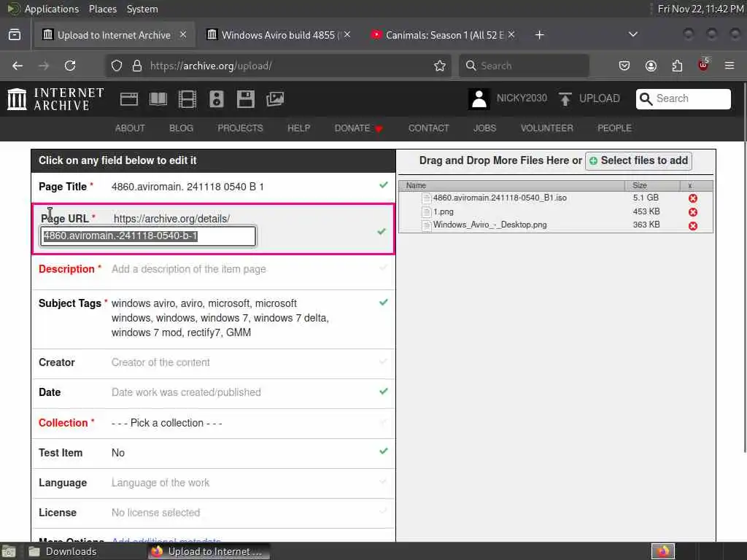Remove Windows_Aviro_-_Desktop.png from list
This screenshot has width=747, height=560.
tap(693, 226)
